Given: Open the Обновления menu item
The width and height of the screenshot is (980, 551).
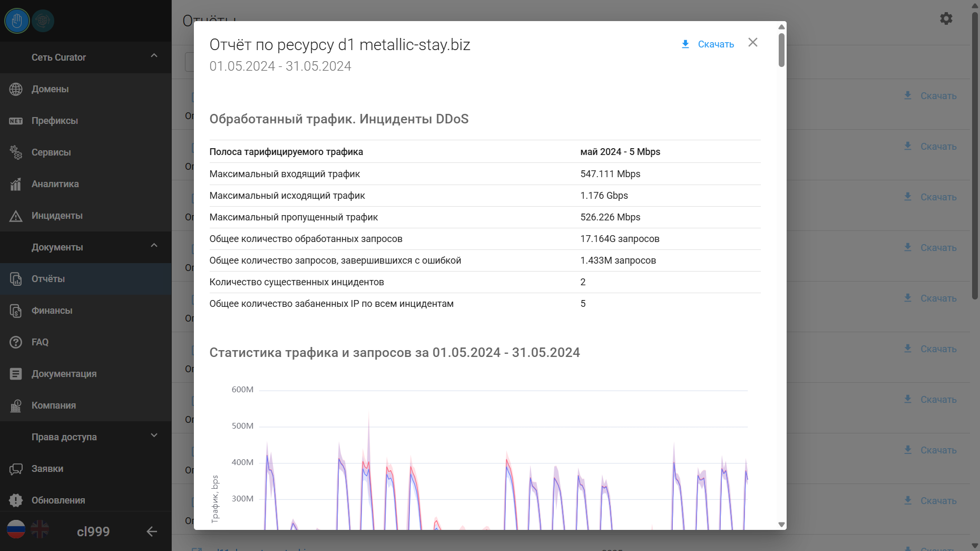Looking at the screenshot, I should tap(58, 500).
